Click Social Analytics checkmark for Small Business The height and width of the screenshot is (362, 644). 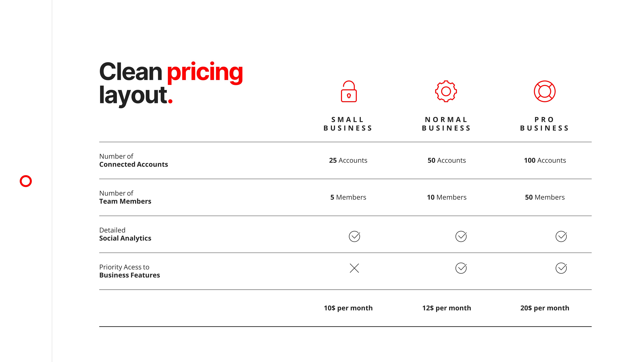[354, 236]
